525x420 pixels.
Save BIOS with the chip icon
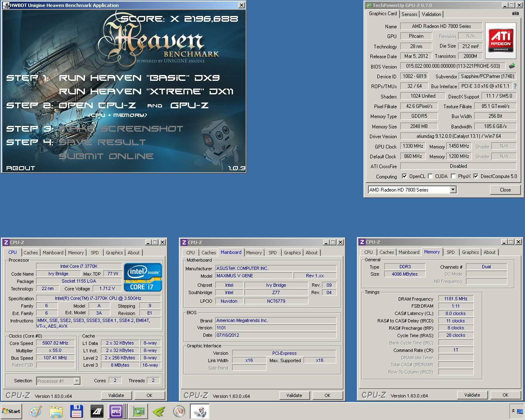click(x=511, y=66)
